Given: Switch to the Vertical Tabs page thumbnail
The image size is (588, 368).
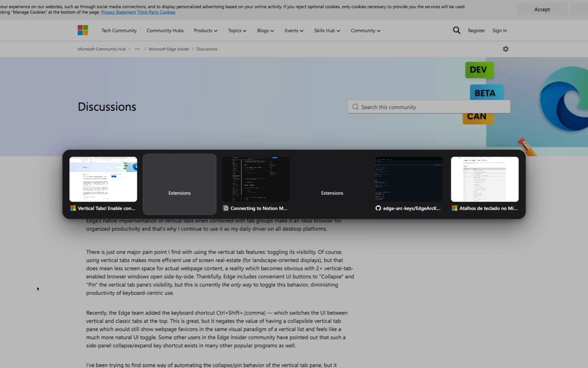Looking at the screenshot, I should tap(103, 179).
